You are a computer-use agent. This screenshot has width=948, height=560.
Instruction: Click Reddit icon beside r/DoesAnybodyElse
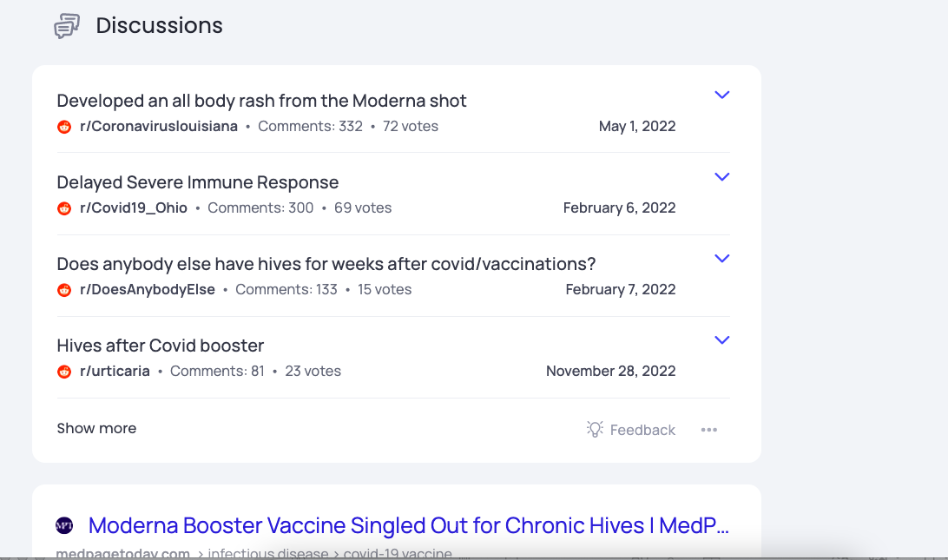64,290
